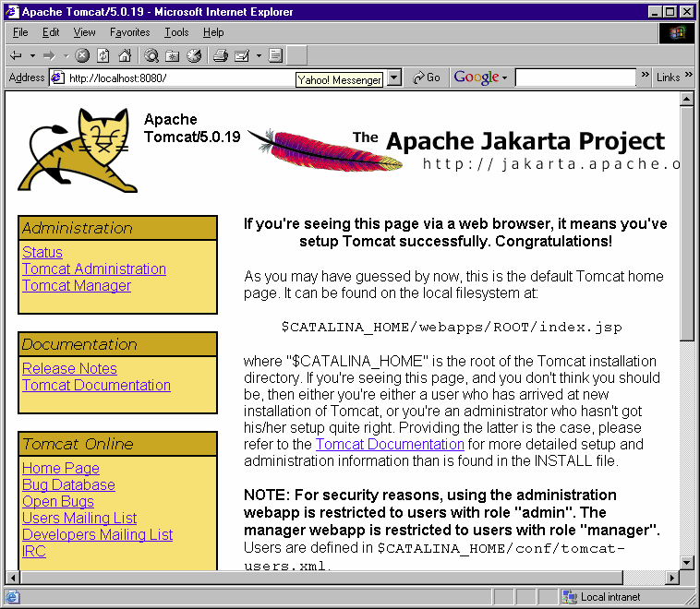Open the address bar dropdown arrow
Image resolution: width=700 pixels, height=609 pixels.
click(393, 78)
